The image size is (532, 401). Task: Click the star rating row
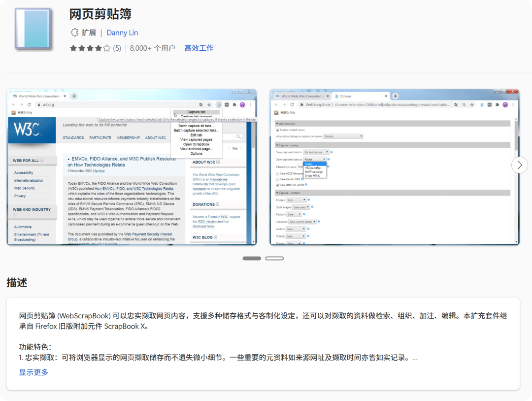click(90, 48)
